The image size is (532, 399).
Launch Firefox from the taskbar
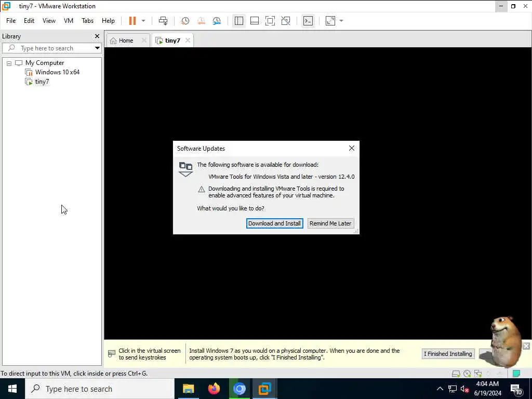pos(214,389)
